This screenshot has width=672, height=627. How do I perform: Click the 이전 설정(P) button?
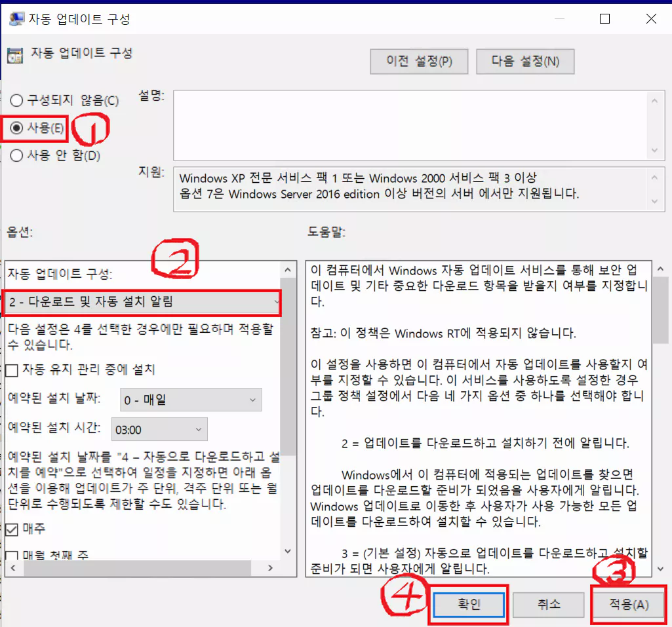[x=419, y=61]
